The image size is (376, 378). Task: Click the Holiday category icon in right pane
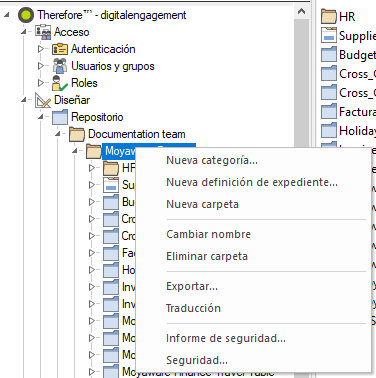[329, 130]
